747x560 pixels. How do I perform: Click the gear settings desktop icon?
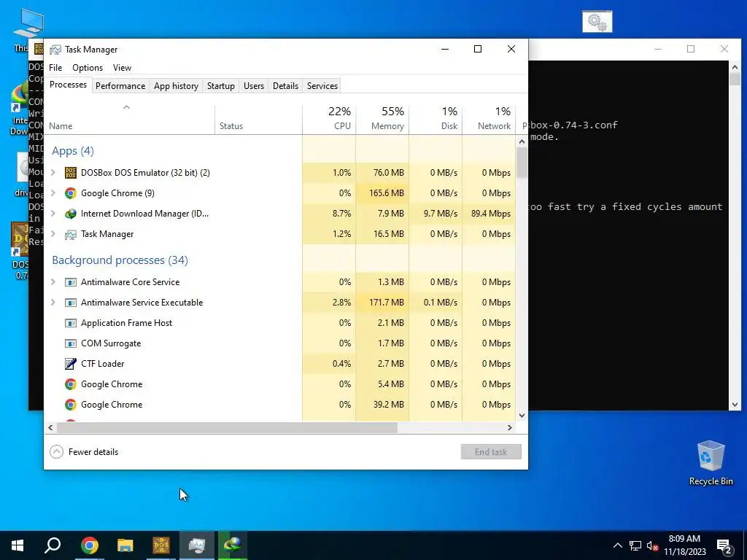click(x=597, y=22)
